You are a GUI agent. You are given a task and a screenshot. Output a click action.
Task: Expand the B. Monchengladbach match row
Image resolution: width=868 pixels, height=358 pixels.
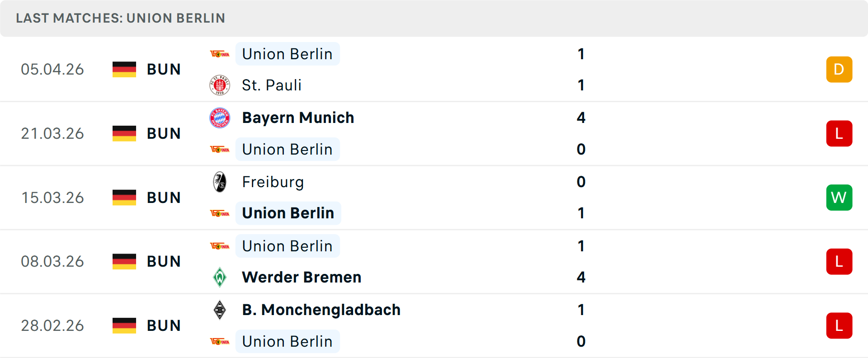tap(434, 325)
